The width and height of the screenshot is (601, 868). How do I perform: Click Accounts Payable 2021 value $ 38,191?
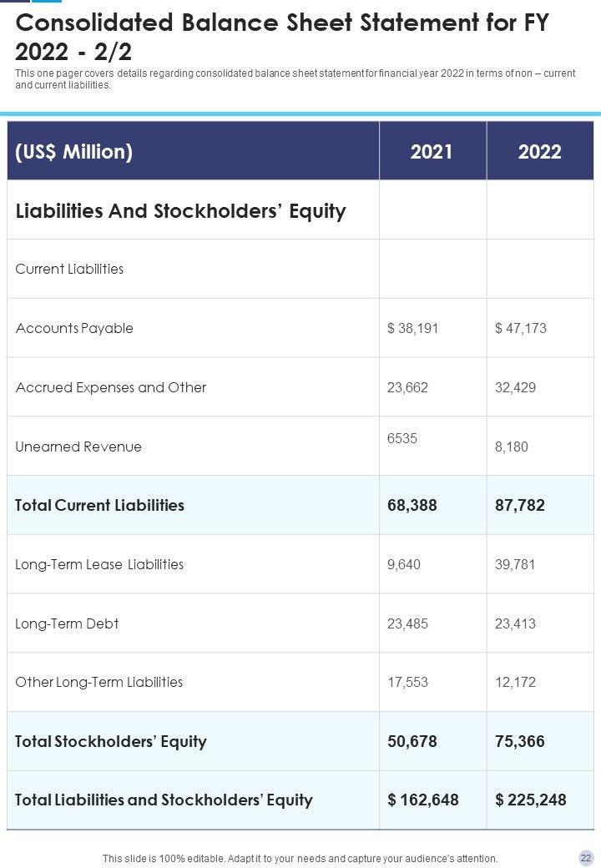coord(412,328)
